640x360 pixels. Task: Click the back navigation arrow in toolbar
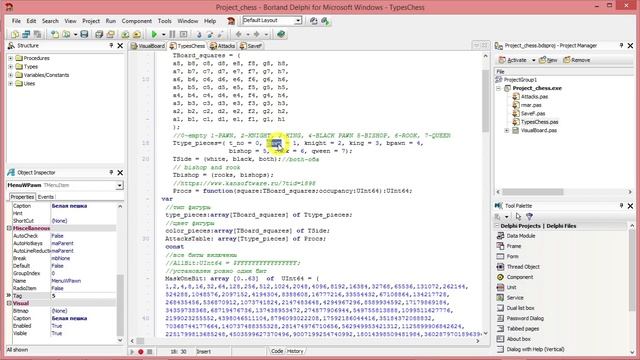click(x=239, y=34)
